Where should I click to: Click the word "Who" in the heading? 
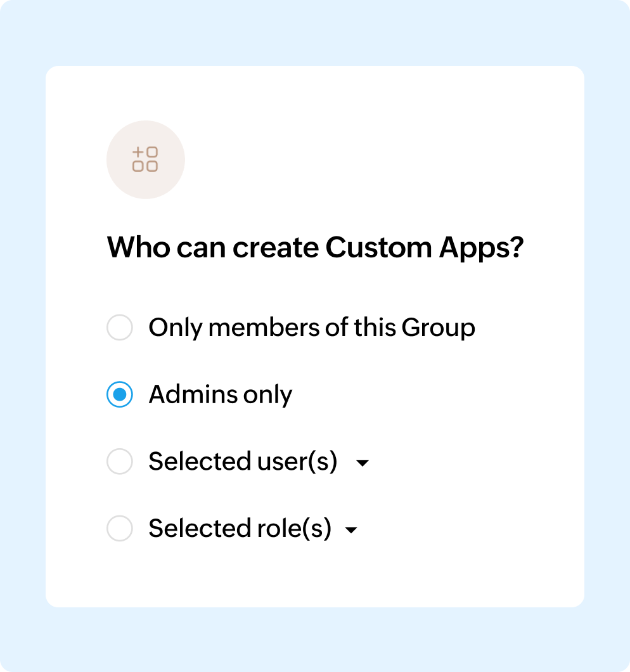[x=138, y=247]
